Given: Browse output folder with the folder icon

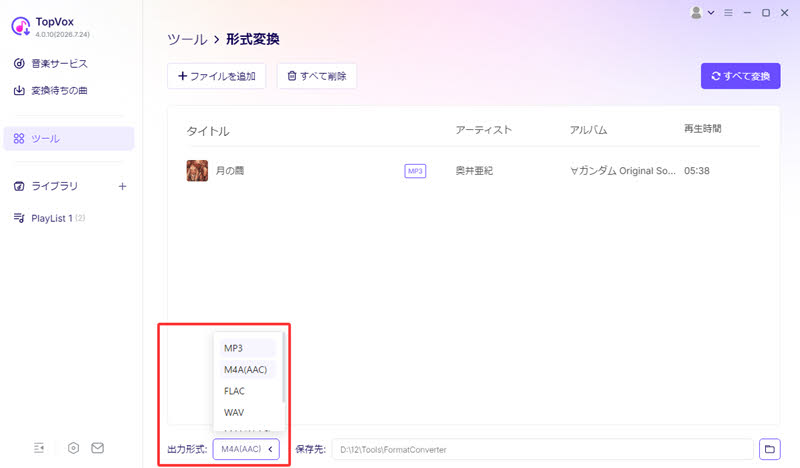Looking at the screenshot, I should coord(769,450).
